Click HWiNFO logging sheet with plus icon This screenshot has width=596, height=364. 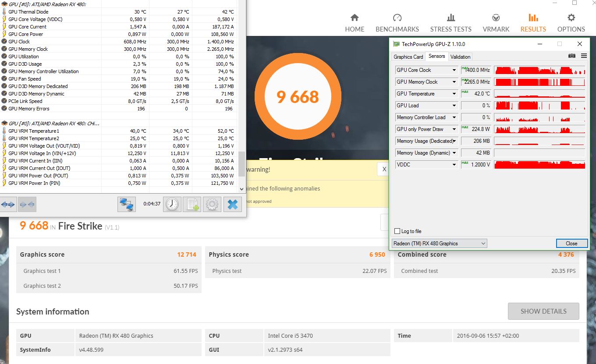click(x=192, y=204)
